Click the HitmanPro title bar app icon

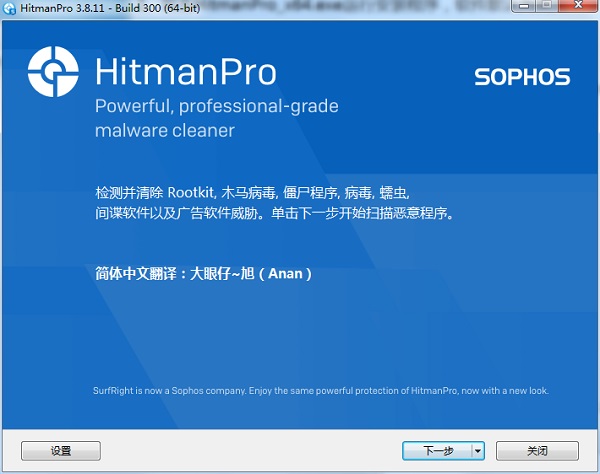point(9,8)
